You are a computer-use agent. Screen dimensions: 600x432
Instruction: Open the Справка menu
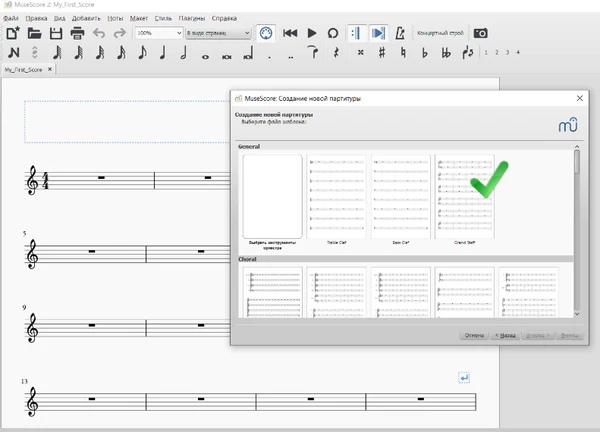click(224, 18)
